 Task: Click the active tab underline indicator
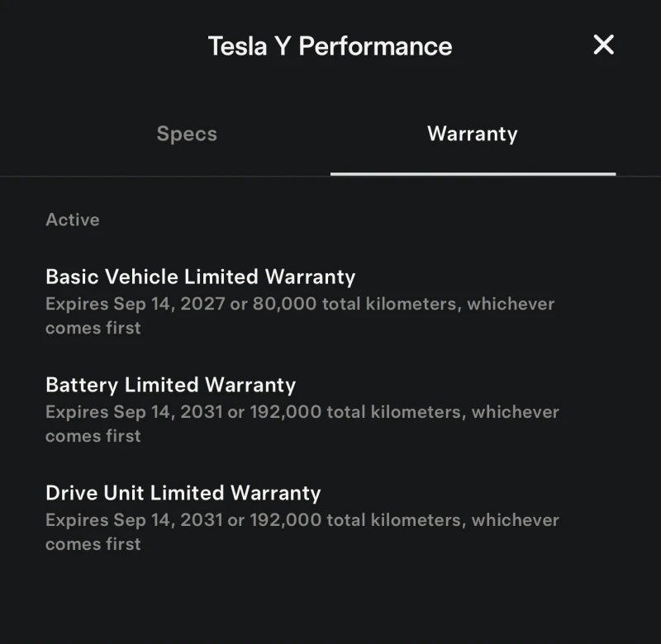[473, 173]
